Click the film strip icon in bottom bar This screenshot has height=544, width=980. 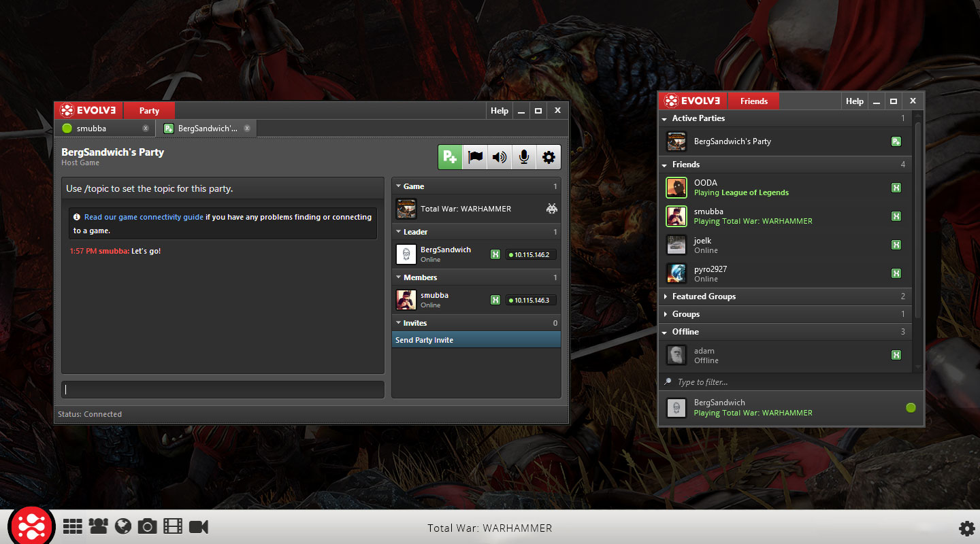(x=173, y=526)
